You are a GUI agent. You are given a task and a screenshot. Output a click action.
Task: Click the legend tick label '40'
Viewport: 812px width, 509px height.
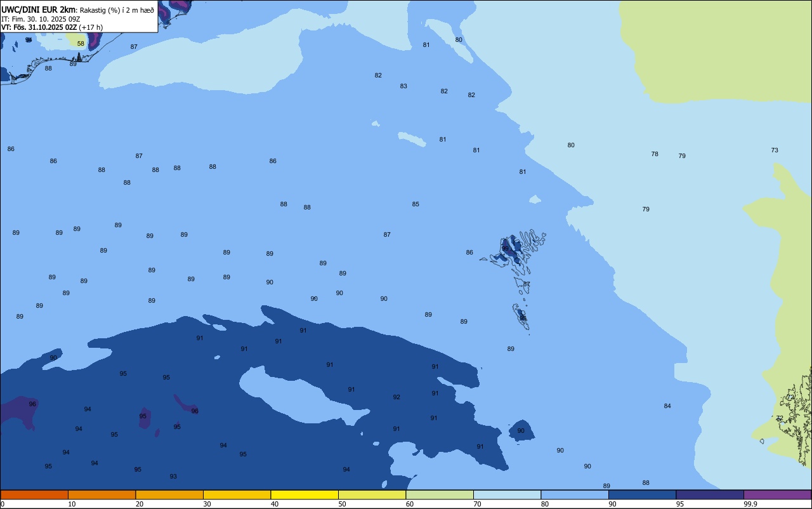pos(275,504)
